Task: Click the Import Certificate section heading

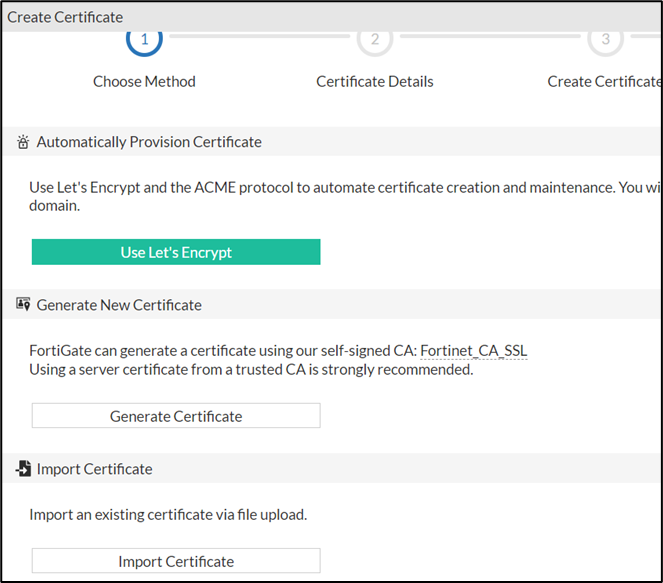Action: [94, 469]
